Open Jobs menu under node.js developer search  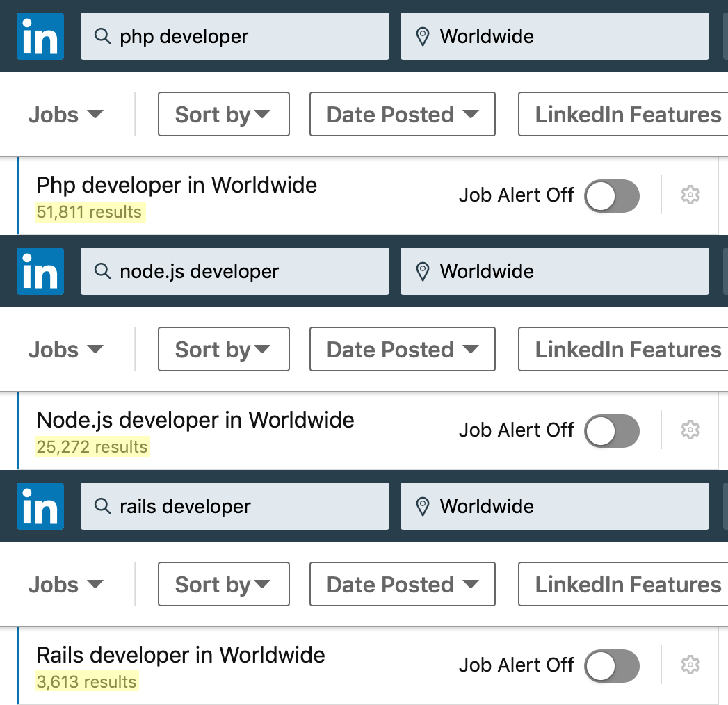pos(65,350)
